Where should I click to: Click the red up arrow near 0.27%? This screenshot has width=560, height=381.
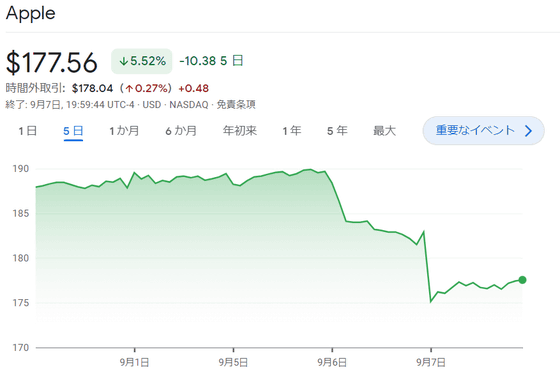(x=129, y=89)
